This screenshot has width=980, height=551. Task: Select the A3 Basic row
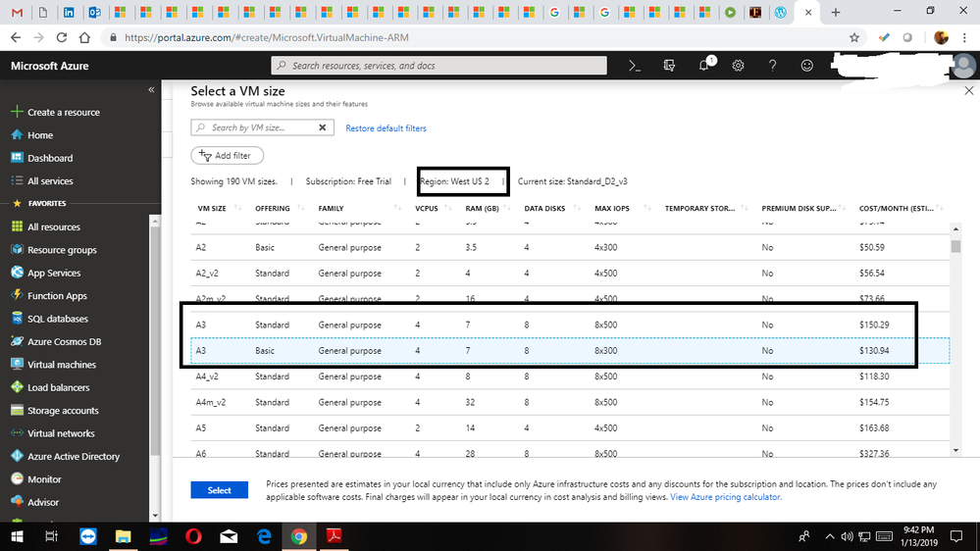[570, 350]
